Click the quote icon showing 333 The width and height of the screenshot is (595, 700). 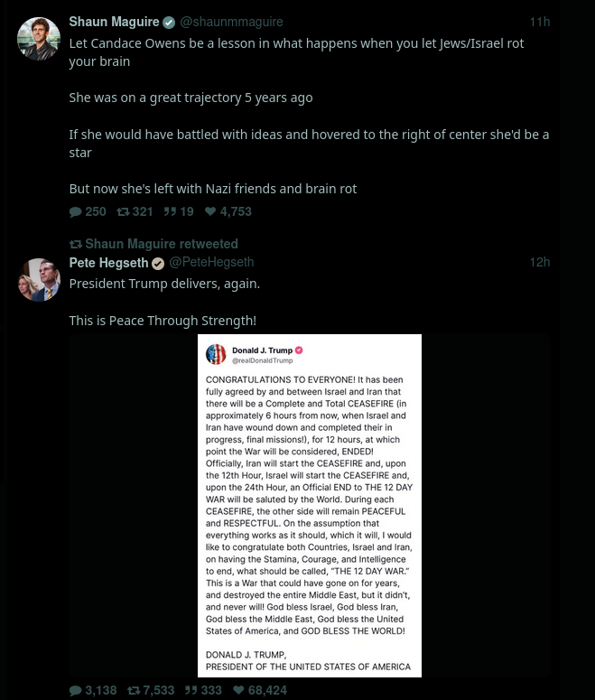191,690
